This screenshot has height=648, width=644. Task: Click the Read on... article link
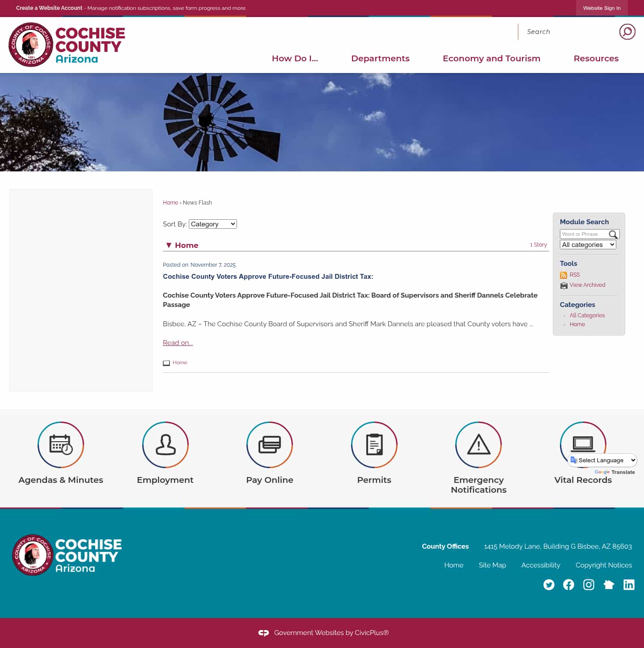click(x=178, y=342)
